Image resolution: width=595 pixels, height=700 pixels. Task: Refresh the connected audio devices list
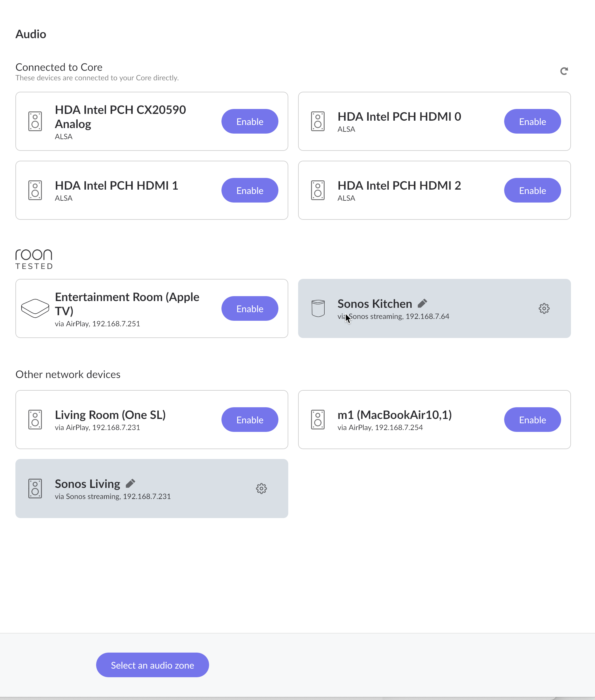564,71
